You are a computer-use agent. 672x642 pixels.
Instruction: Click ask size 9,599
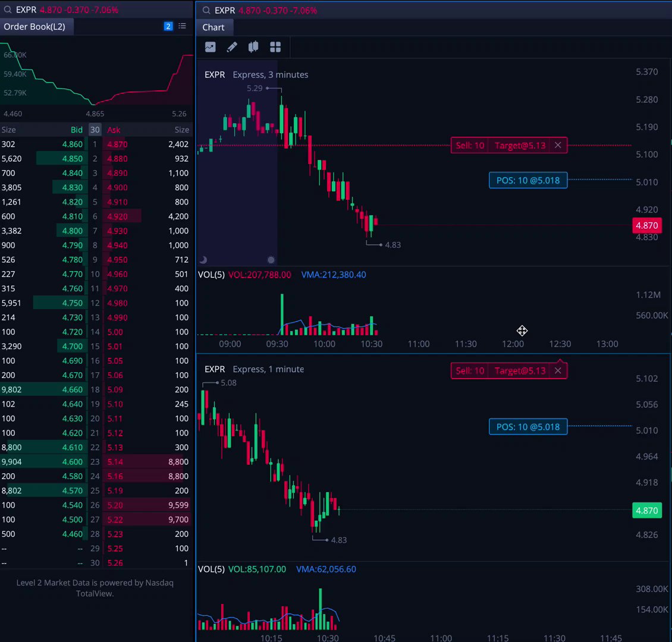click(178, 505)
